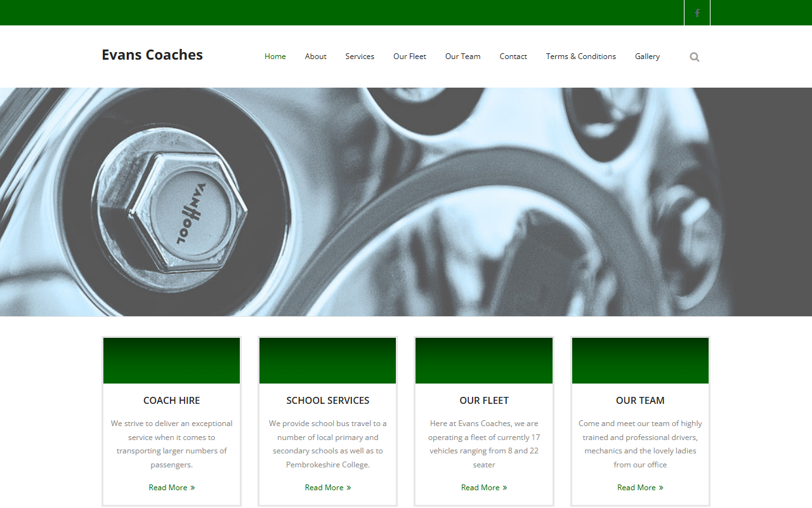Click the OUR FLEET card heading
The image size is (812, 508).
point(484,401)
